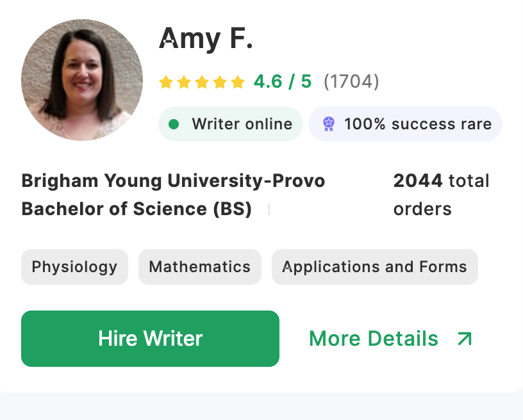The image size is (523, 420).
Task: Open the More Details link
Action: (x=374, y=339)
